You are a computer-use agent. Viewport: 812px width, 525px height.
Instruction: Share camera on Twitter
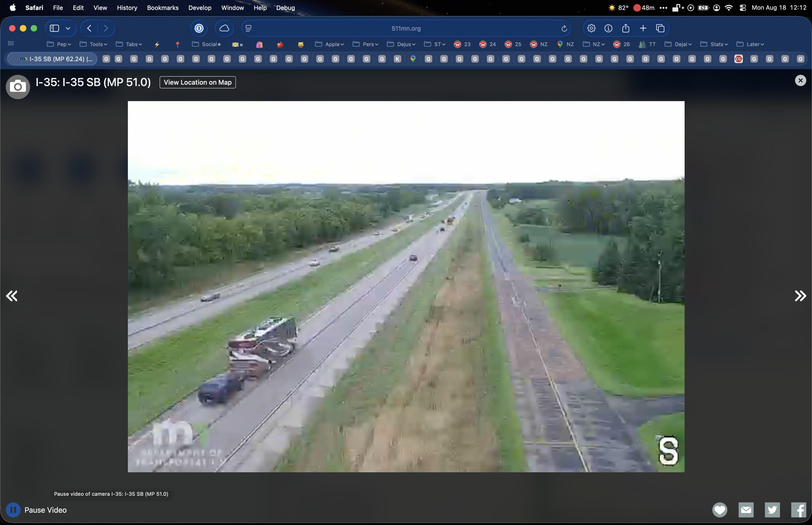click(772, 510)
